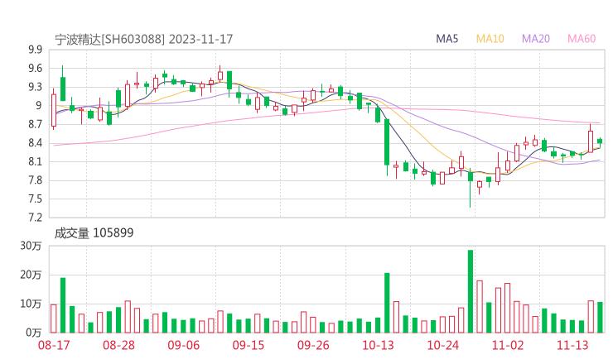Click the 9.6 price axis label
This screenshot has height=364, width=613.
point(35,69)
